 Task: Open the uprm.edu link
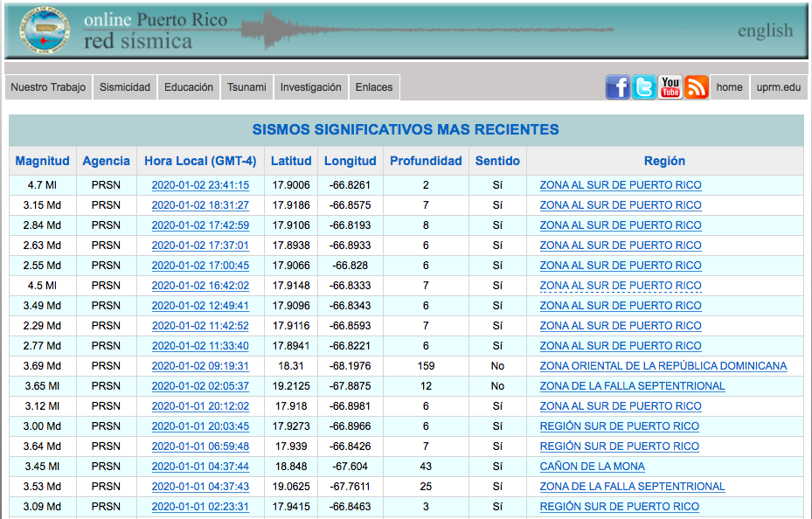click(779, 87)
